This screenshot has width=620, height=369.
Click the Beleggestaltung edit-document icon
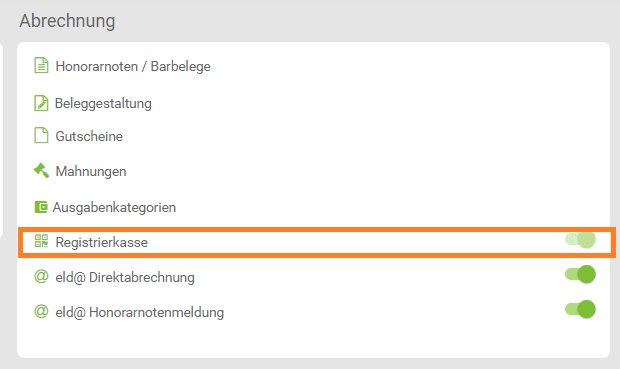41,103
